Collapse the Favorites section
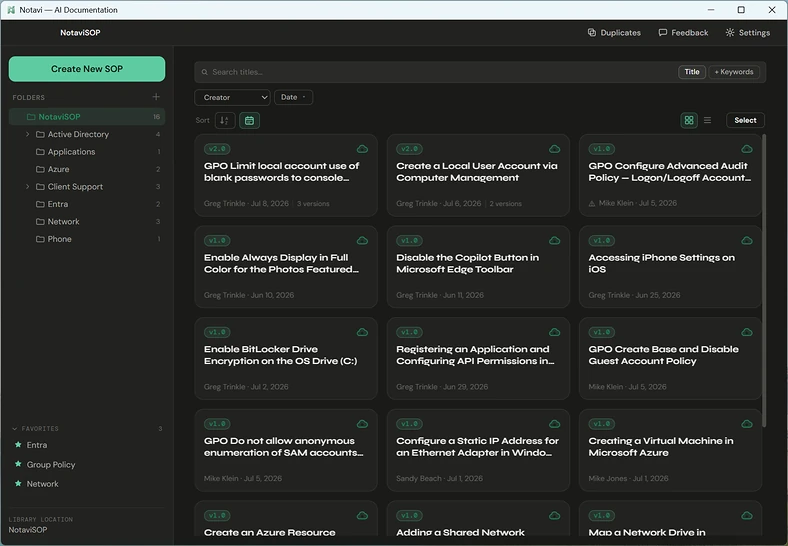This screenshot has width=788, height=546. coord(15,429)
